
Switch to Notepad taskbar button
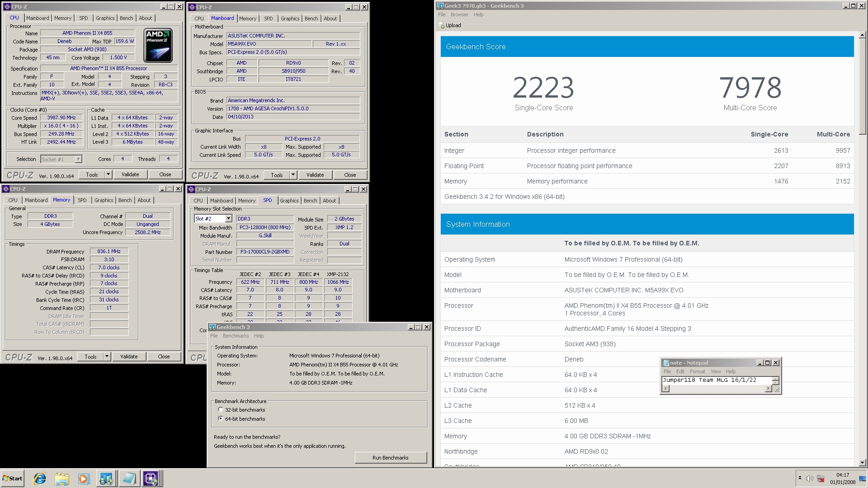pyautogui.click(x=129, y=479)
